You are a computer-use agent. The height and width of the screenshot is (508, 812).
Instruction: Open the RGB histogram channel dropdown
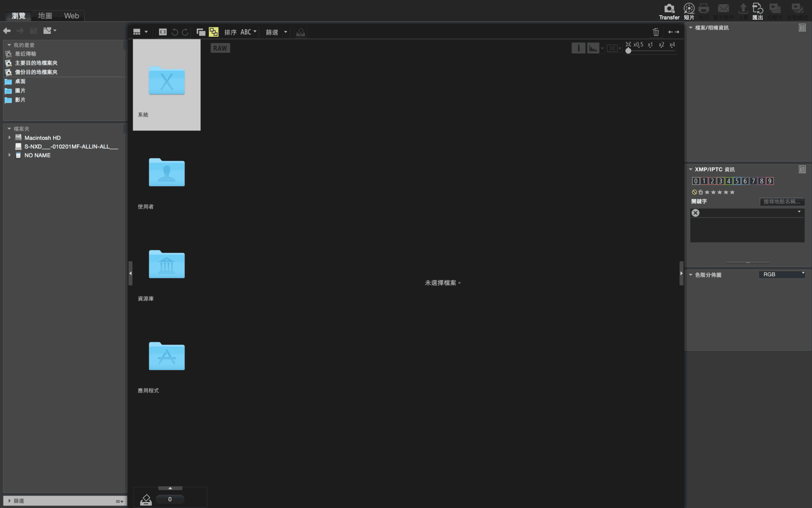coord(782,274)
